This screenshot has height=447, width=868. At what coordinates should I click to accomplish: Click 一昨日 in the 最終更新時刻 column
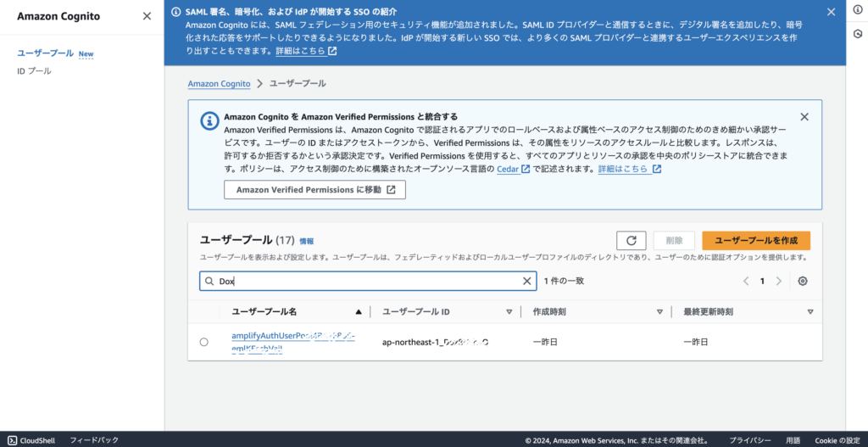(x=695, y=343)
